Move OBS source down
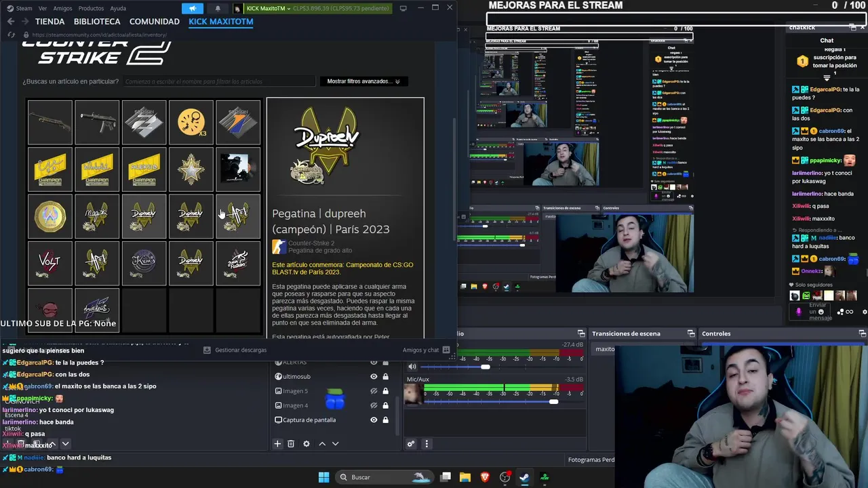The image size is (868, 488). pyautogui.click(x=335, y=443)
